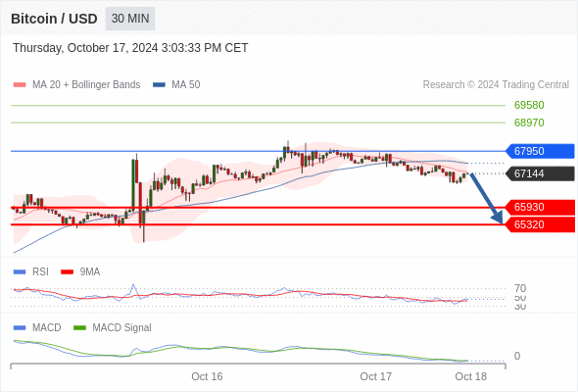The width and height of the screenshot is (578, 392).
Task: Click the 69580 green resistance label
Action: pyautogui.click(x=529, y=105)
